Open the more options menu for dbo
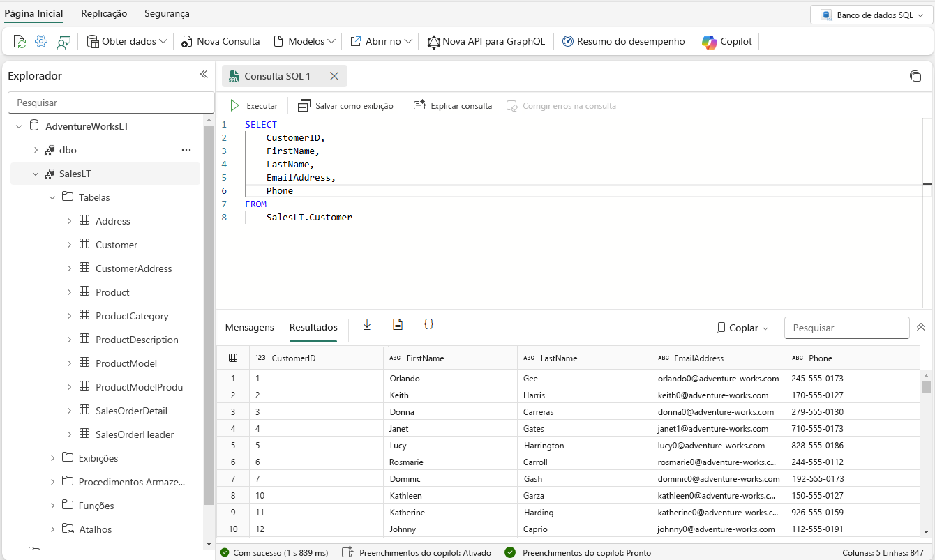The height and width of the screenshot is (560, 935). point(186,150)
